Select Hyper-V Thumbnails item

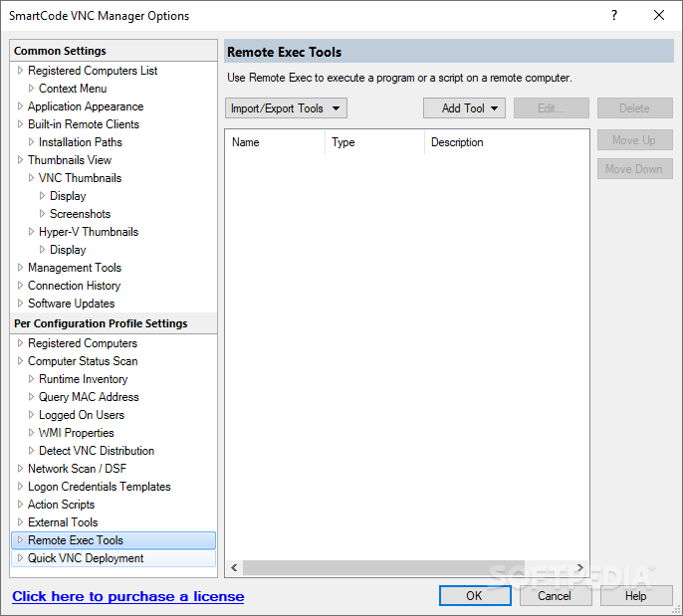(x=89, y=232)
